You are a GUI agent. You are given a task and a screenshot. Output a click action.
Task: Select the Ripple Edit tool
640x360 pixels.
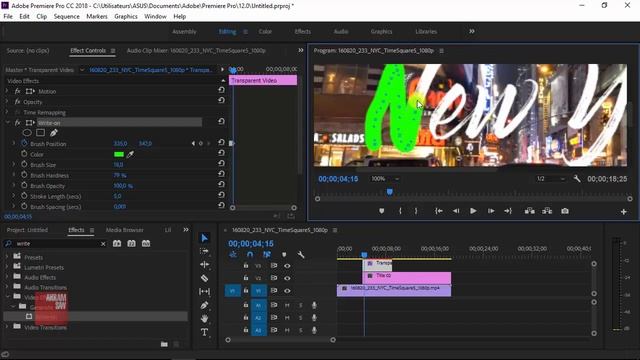204,264
